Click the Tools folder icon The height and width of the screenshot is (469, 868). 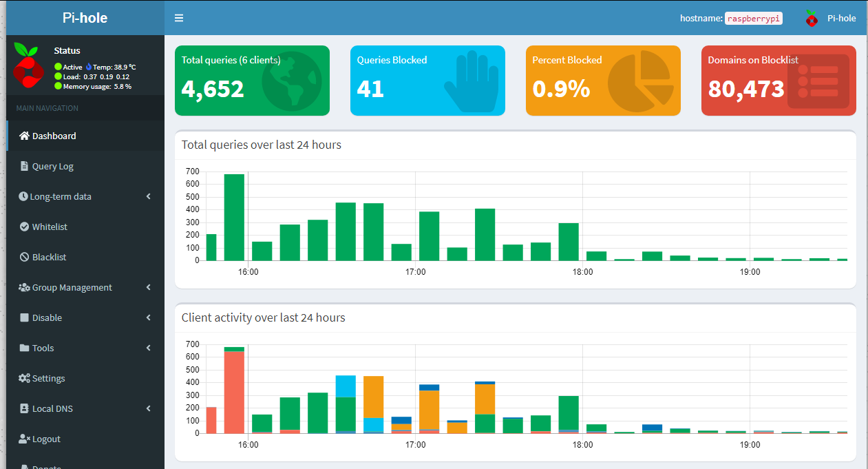click(x=25, y=348)
